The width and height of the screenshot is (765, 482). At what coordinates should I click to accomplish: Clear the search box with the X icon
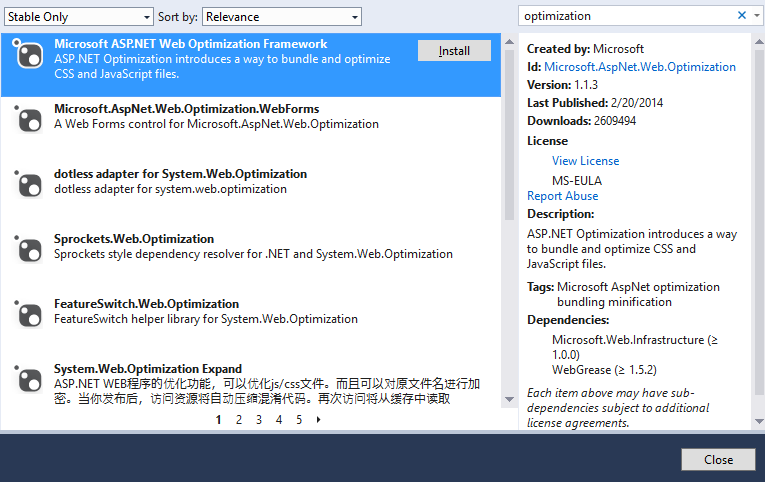[x=742, y=16]
